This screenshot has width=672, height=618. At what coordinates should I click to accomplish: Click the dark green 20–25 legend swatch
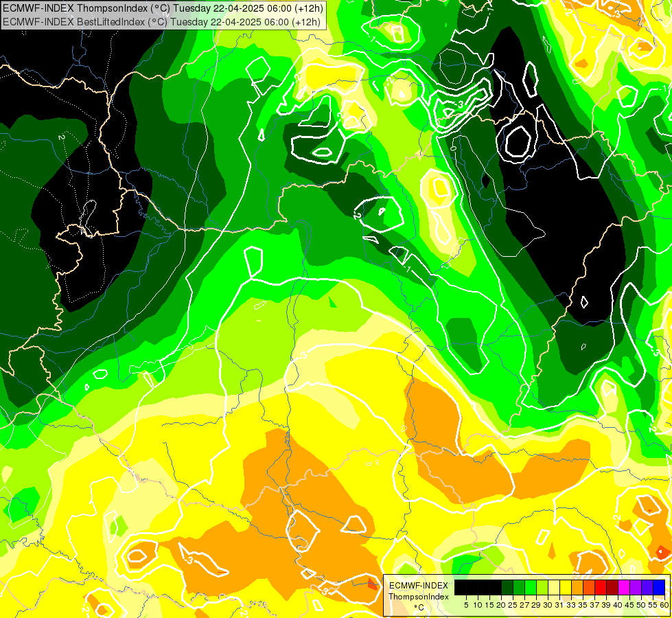point(507,588)
